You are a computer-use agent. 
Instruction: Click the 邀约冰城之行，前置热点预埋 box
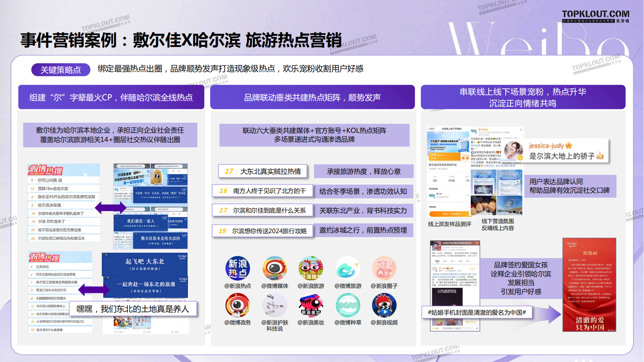pos(364,230)
